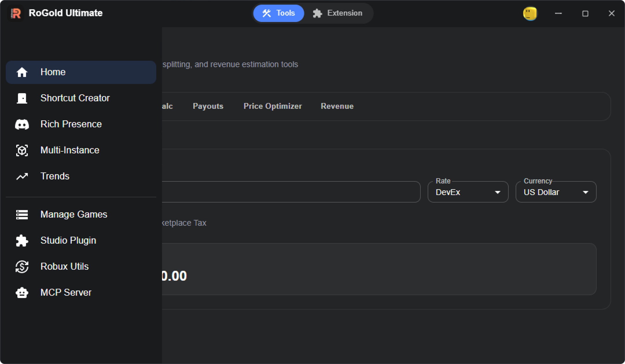This screenshot has width=625, height=364.
Task: Open Multi-Instance from the sidebar
Action: pyautogui.click(x=81, y=150)
